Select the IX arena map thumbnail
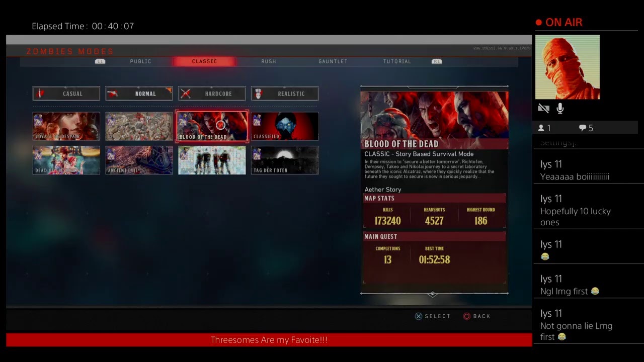 [x=139, y=126]
